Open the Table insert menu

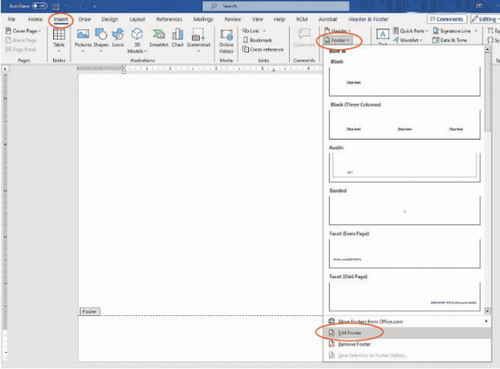pyautogui.click(x=59, y=40)
